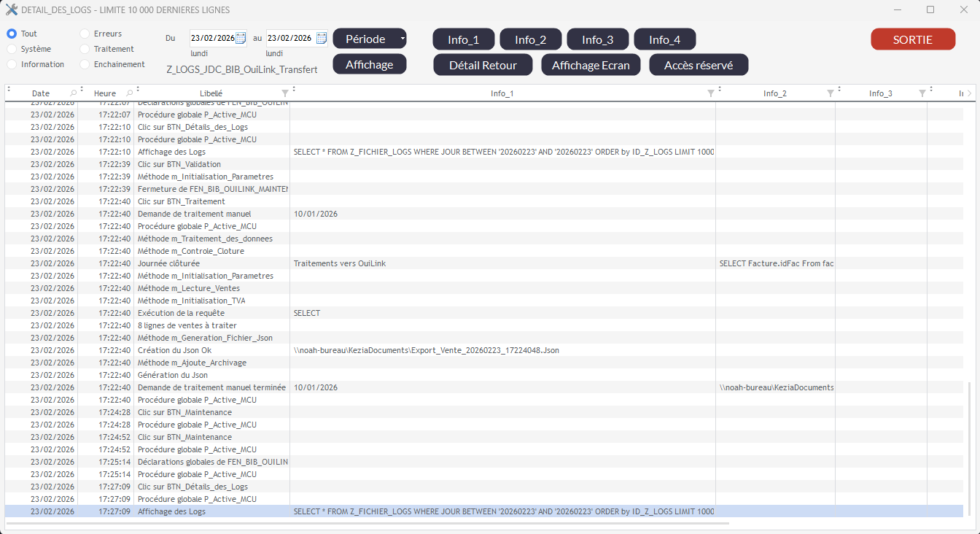980x534 pixels.
Task: Click the filter funnel in the Info_2 column header
Action: tap(831, 93)
